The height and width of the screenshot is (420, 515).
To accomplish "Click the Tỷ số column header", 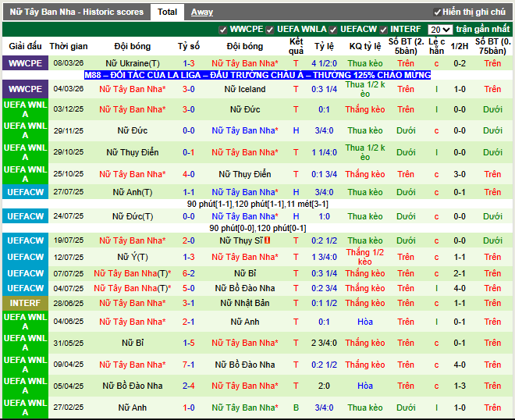I will (x=189, y=46).
